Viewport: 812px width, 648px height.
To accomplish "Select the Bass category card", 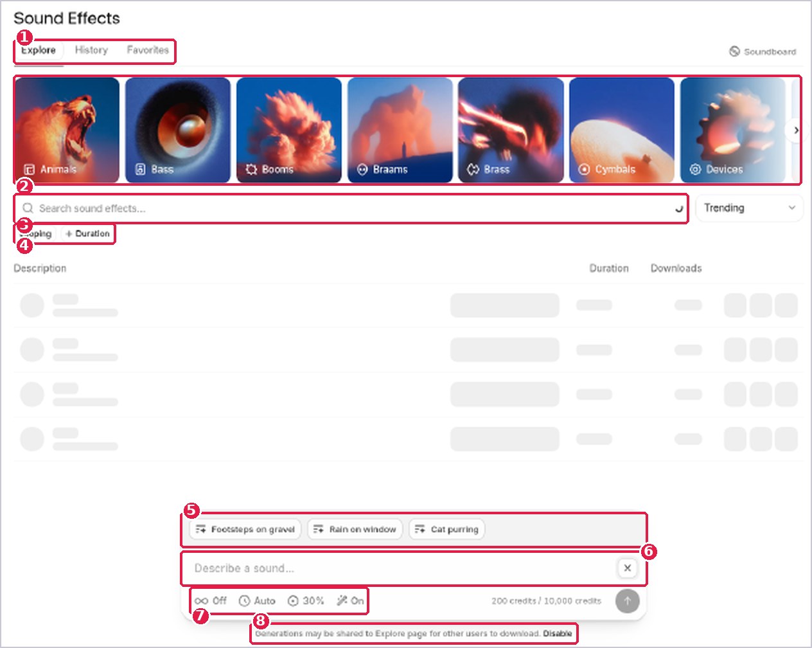I will click(178, 130).
